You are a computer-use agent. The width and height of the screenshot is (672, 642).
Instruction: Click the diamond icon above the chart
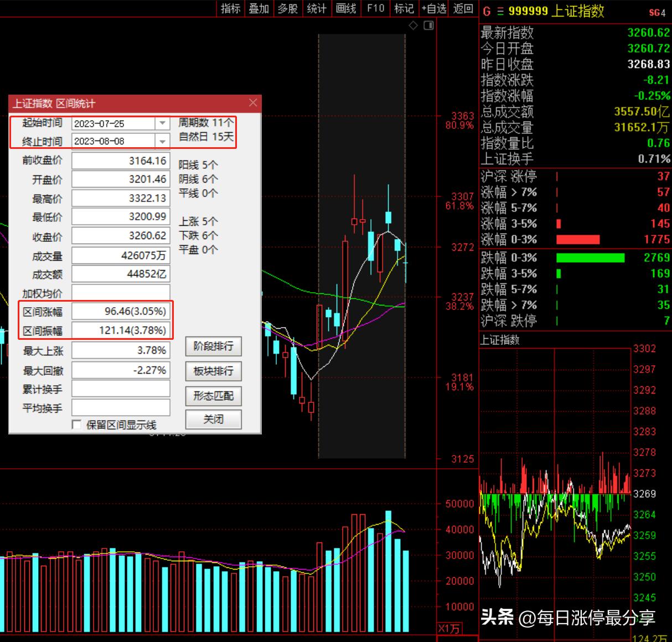413,25
